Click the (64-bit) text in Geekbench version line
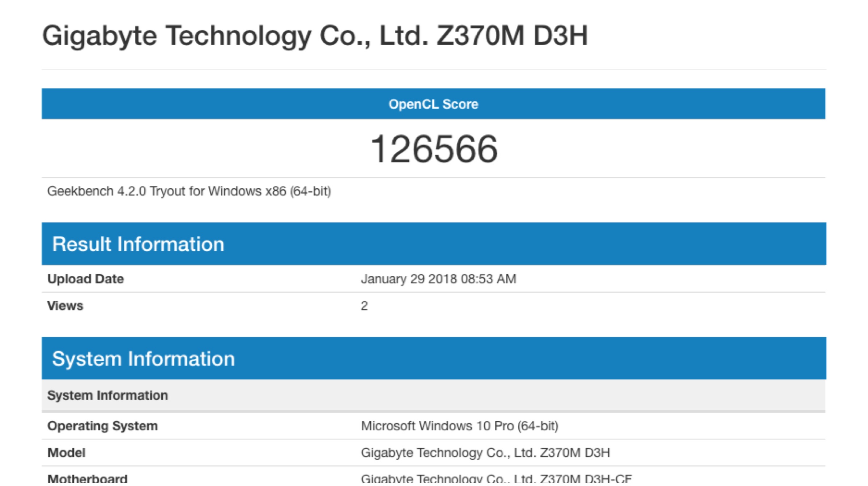 (310, 191)
